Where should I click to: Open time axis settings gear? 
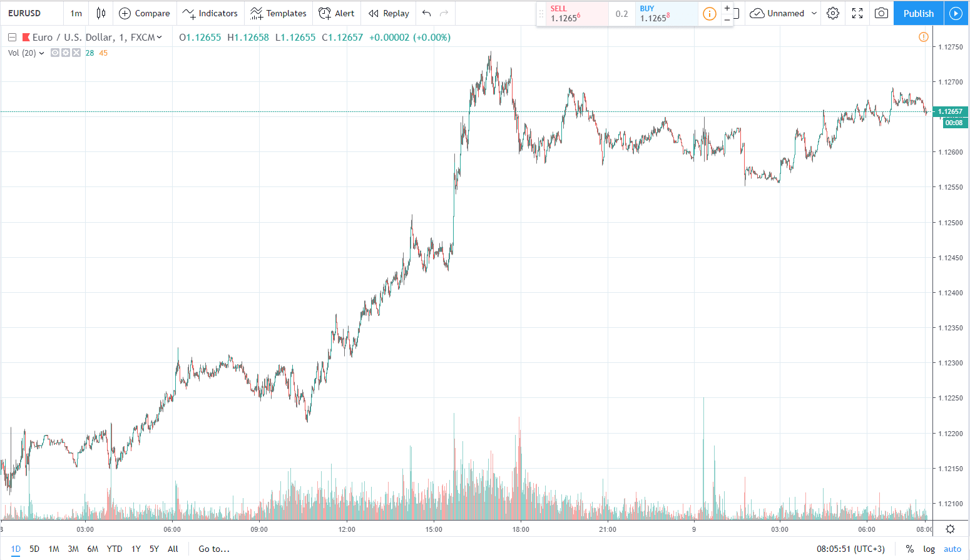coord(950,529)
